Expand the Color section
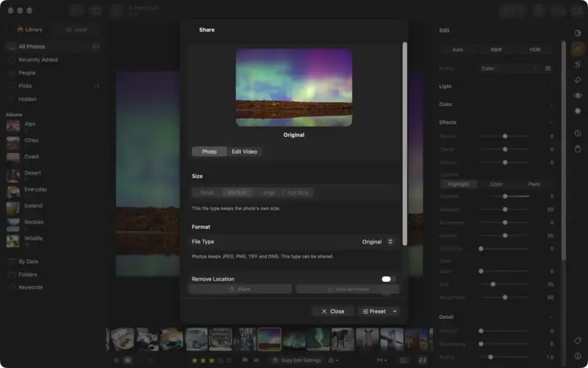 coord(496,105)
